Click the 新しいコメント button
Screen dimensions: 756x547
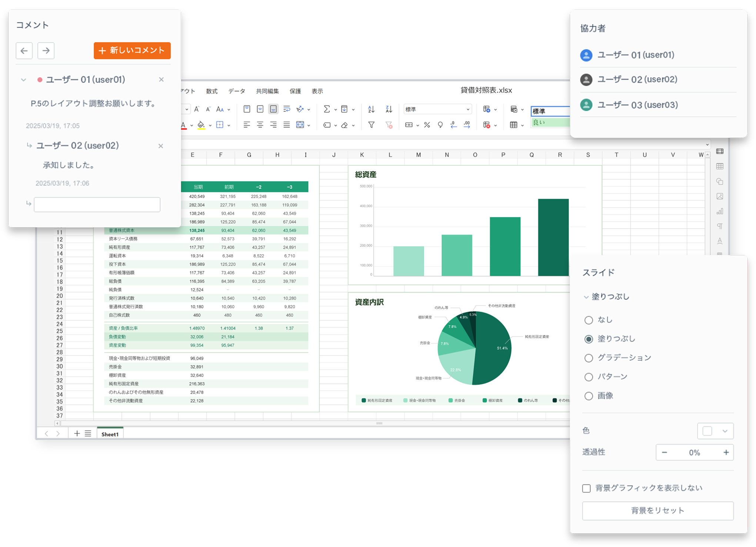(x=132, y=51)
